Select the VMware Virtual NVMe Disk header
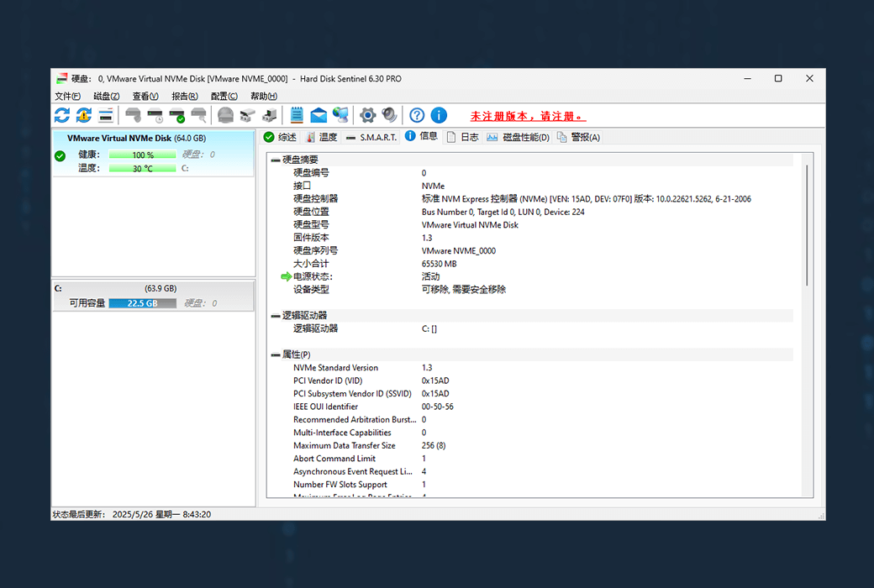The image size is (874, 588). pyautogui.click(x=136, y=139)
